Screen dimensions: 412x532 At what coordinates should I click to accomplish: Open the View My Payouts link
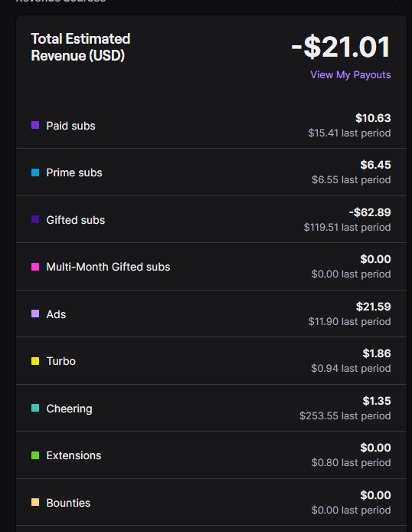351,74
